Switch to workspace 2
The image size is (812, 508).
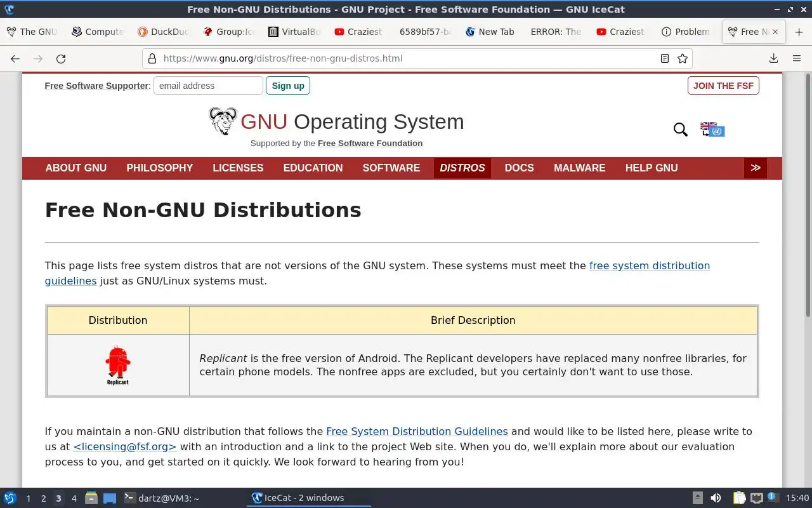(x=43, y=498)
